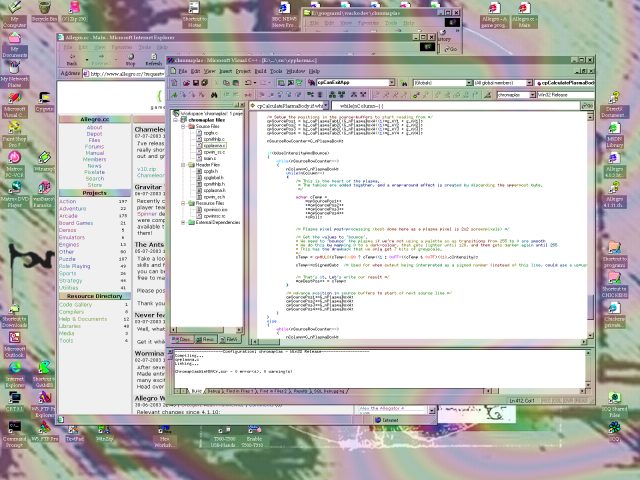Switch to the ResourceView tab in workspace pane
This screenshot has height=480, width=640.
click(x=206, y=339)
